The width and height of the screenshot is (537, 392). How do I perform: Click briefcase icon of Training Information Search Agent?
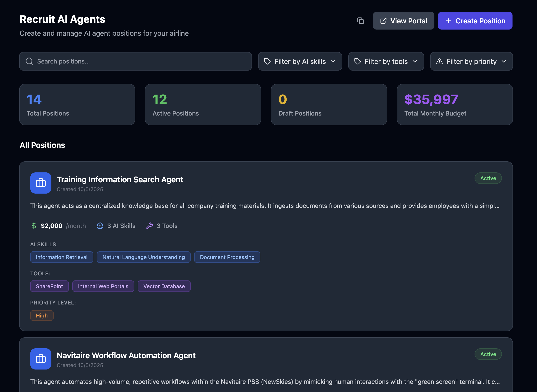tap(41, 183)
